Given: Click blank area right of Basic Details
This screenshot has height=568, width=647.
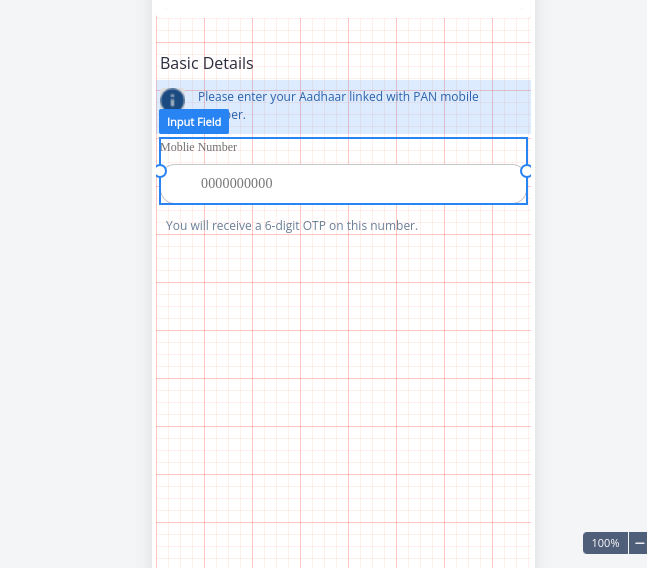Looking at the screenshot, I should 400,63.
